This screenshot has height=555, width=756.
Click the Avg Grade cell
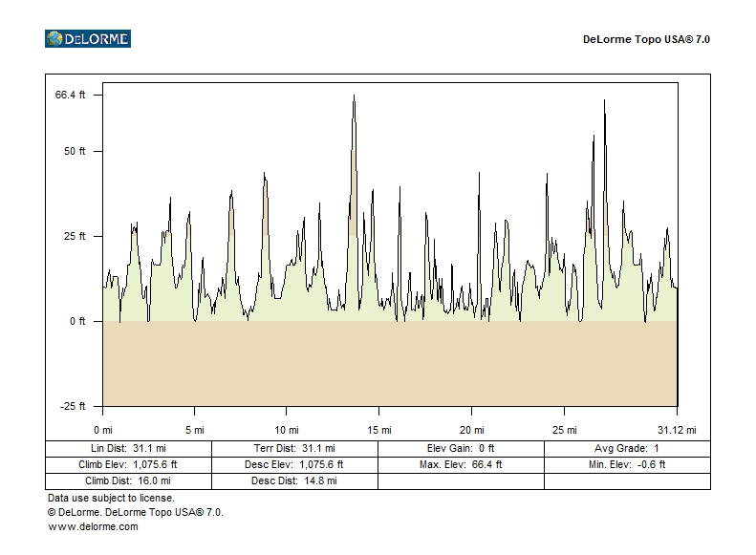pos(627,448)
